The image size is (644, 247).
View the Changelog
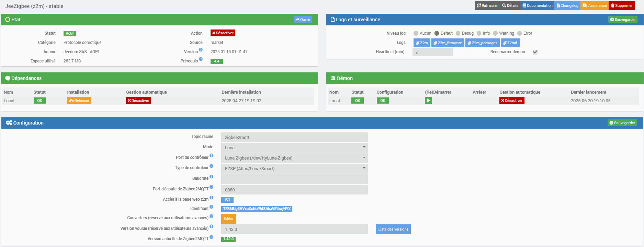click(x=567, y=5)
